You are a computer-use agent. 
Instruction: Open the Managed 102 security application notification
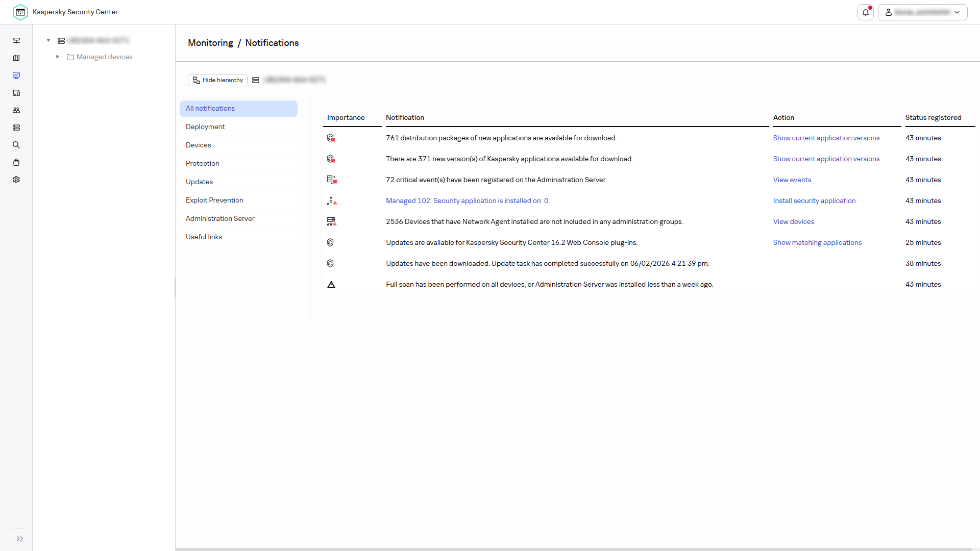[x=468, y=201]
